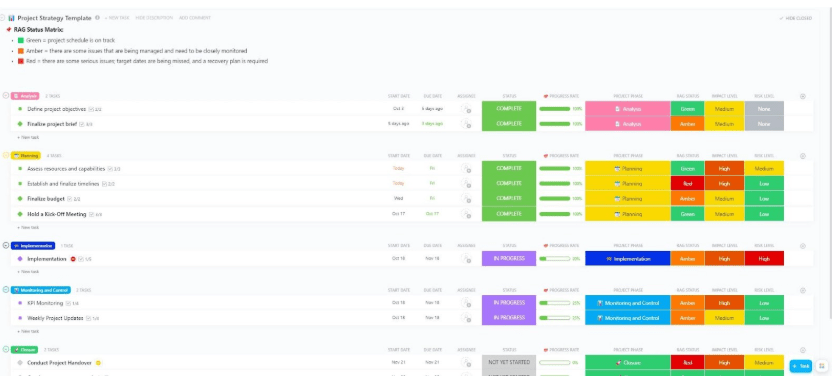Add a column in Monitoring and Control group
Image resolution: width=833 pixels, height=378 pixels.
pyautogui.click(x=803, y=290)
